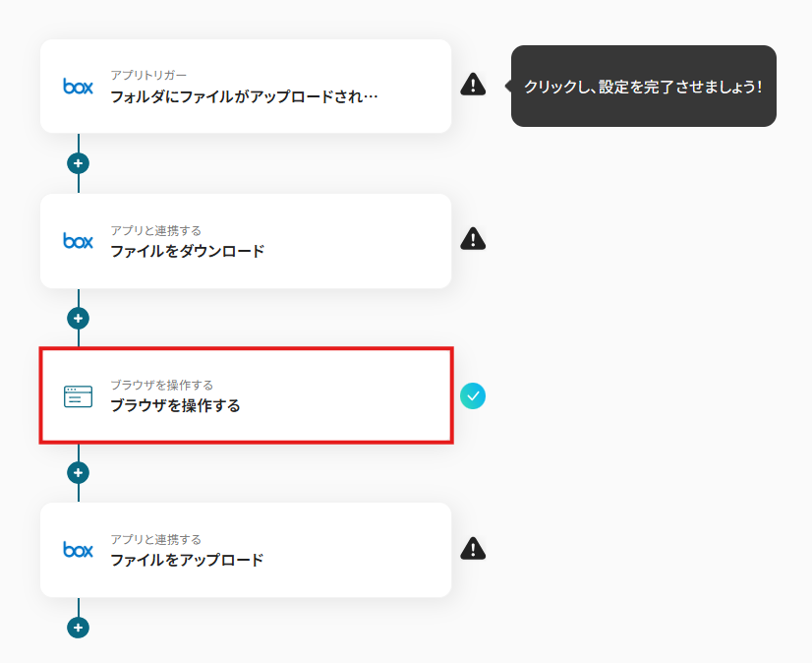Click warning icon beside ファイルをダウンロード step
The height and width of the screenshot is (663, 812).
(473, 239)
